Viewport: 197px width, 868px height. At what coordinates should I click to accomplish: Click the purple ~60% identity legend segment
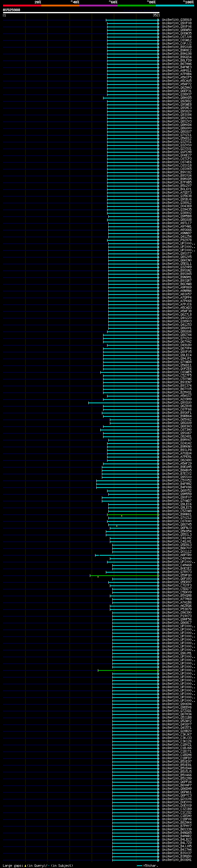pos(98,6)
